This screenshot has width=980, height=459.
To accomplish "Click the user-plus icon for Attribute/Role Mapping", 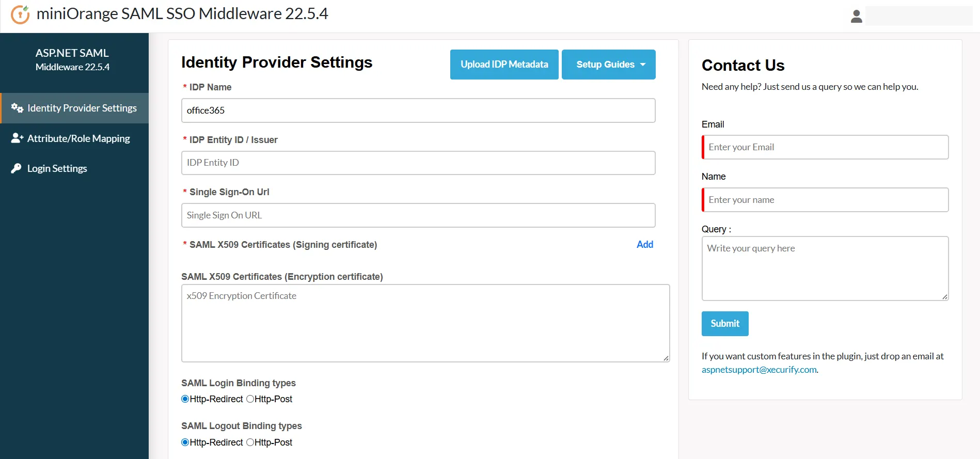I will click(x=17, y=138).
